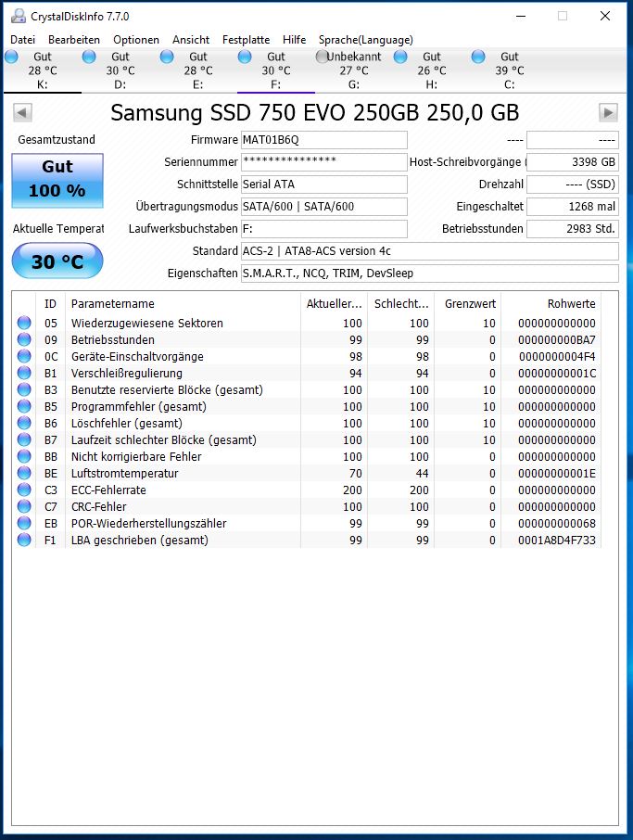The height and width of the screenshot is (840, 633).
Task: Click the Verschleißregulierung parameter name
Action: pyautogui.click(x=127, y=373)
